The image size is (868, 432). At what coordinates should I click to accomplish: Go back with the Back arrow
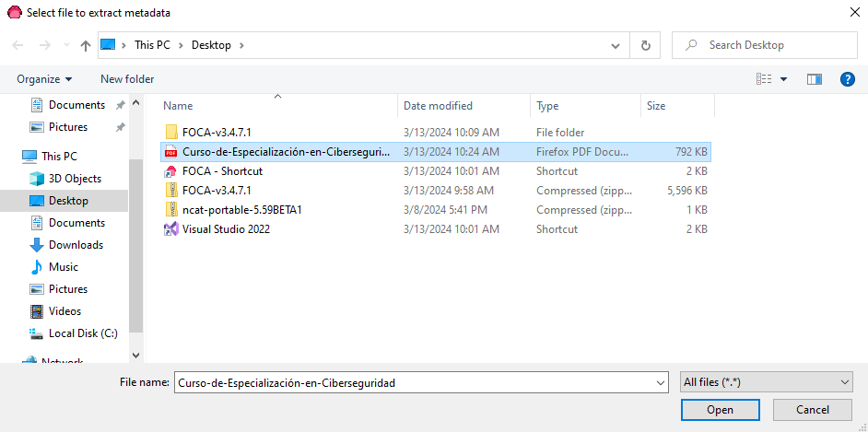pos(18,45)
